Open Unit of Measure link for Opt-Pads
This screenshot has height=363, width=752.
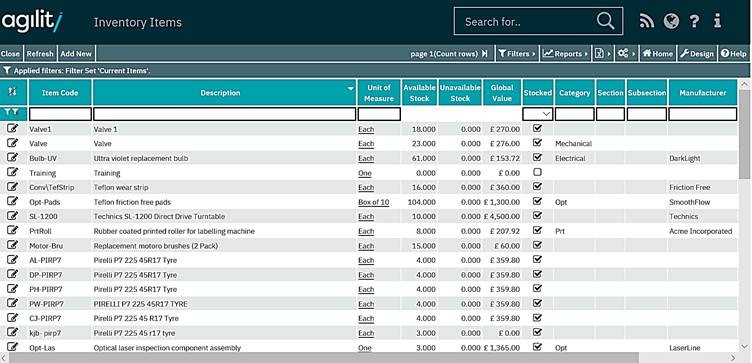[374, 202]
